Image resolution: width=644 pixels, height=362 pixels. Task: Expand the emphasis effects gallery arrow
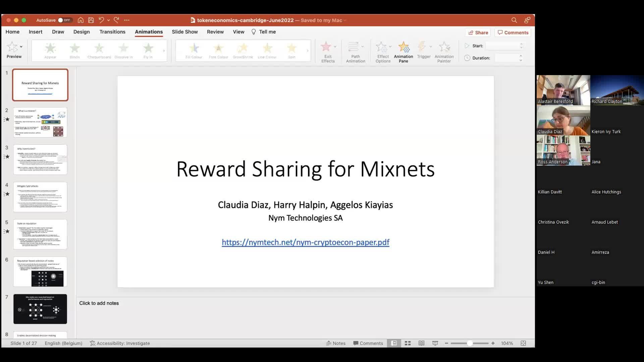pyautogui.click(x=307, y=51)
